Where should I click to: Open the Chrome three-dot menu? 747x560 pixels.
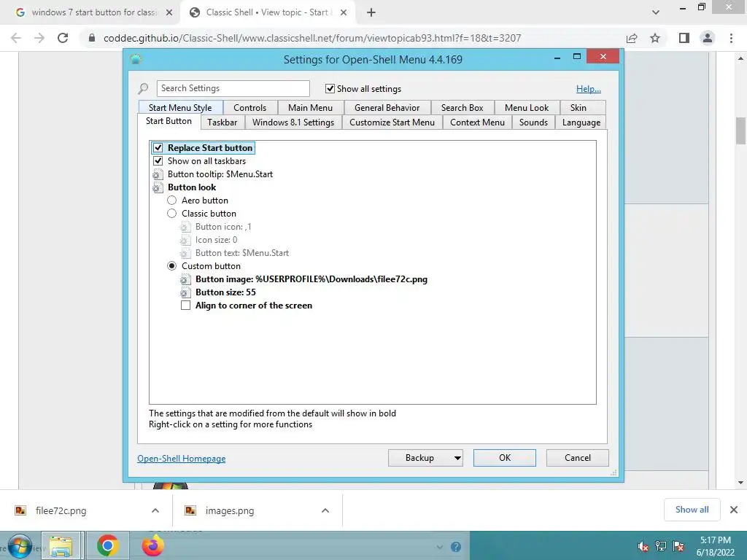731,38
